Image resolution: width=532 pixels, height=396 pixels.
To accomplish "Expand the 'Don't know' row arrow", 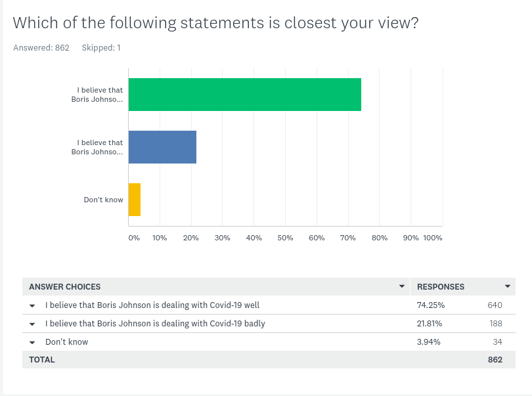I will click(32, 342).
